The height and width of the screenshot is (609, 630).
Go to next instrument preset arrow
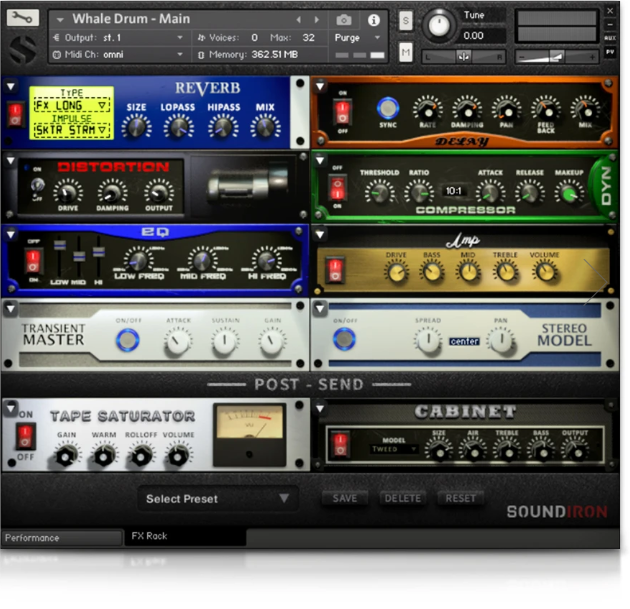(317, 20)
